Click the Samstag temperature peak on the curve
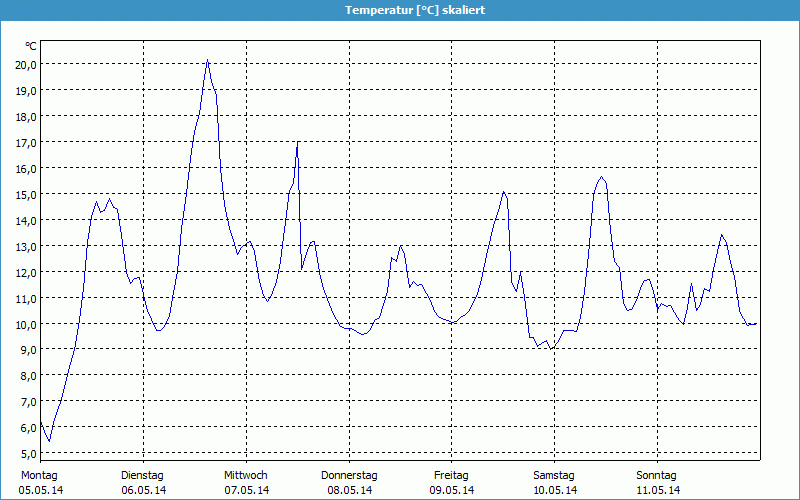Viewport: 800px width, 500px height. click(601, 177)
